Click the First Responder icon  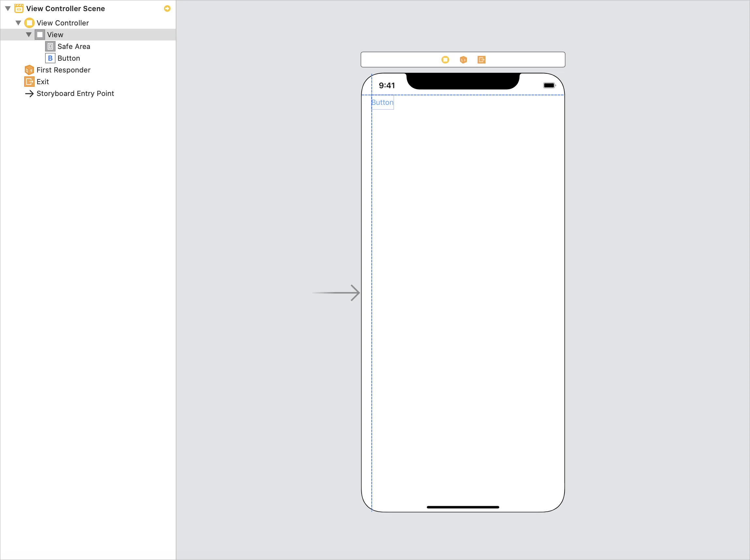point(29,70)
